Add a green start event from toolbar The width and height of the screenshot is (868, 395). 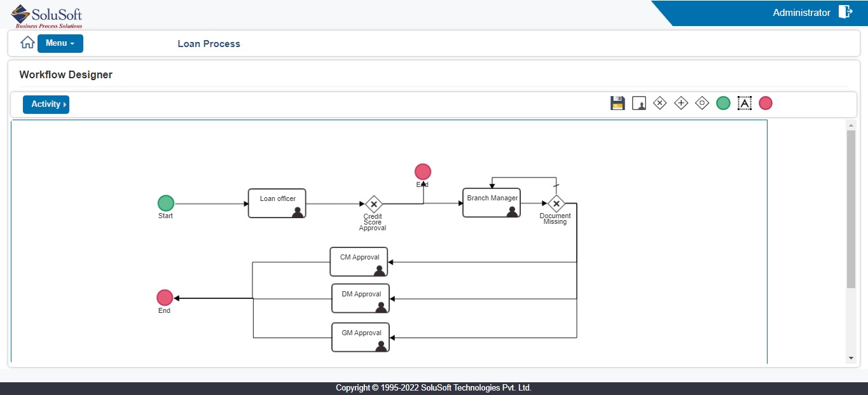click(723, 103)
